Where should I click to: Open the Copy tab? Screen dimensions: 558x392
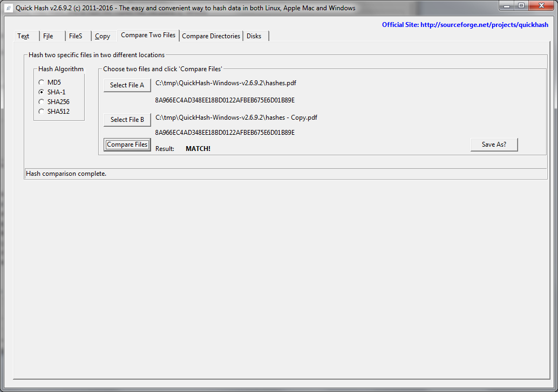103,36
